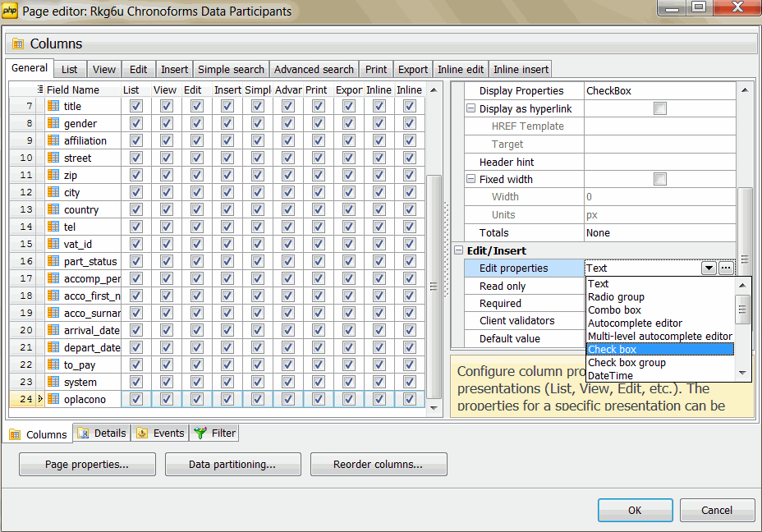Viewport: 762px width, 532px height.
Task: Uncheck the Insert checkbox for city
Action: [227, 192]
